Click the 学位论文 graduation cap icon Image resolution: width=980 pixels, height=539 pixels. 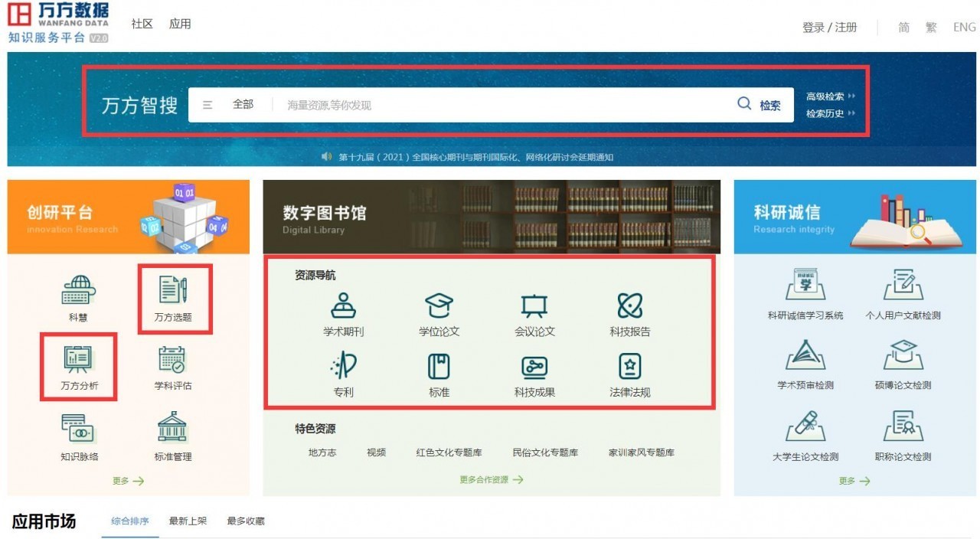(439, 306)
